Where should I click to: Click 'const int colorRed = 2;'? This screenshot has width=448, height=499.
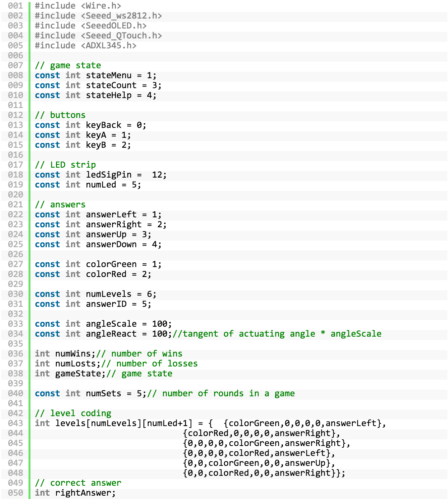pyautogui.click(x=93, y=274)
